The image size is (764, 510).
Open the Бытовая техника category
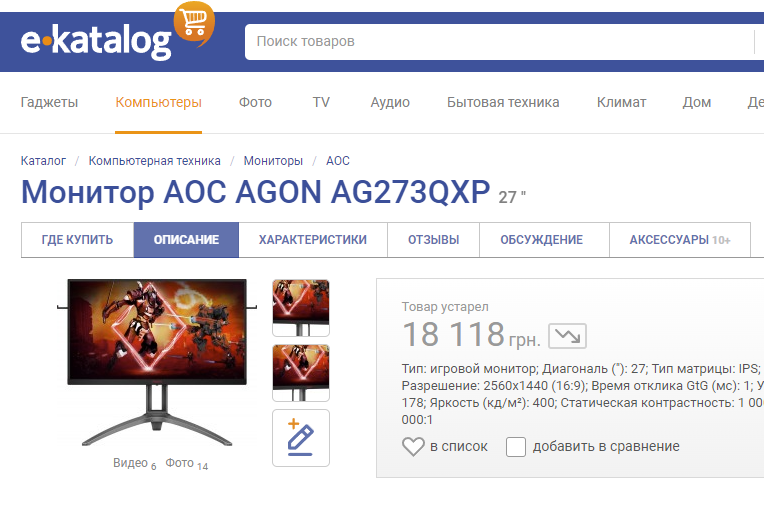(503, 102)
